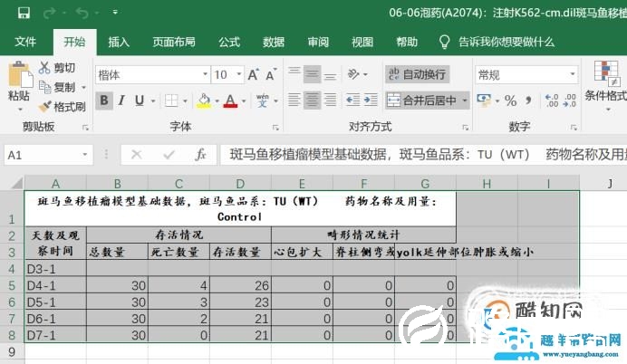Viewport: 627px width, 364px height.
Task: Click the 格式刷 format painter
Action: pyautogui.click(x=62, y=107)
